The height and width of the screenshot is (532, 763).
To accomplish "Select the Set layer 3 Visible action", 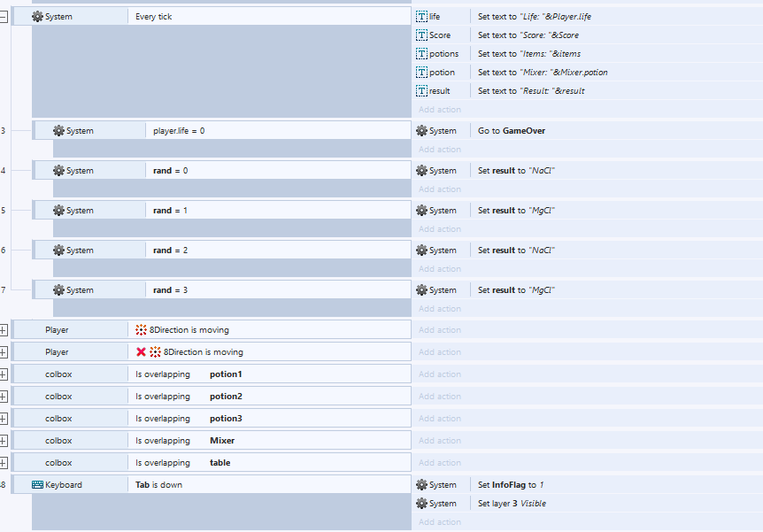I will pos(512,504).
